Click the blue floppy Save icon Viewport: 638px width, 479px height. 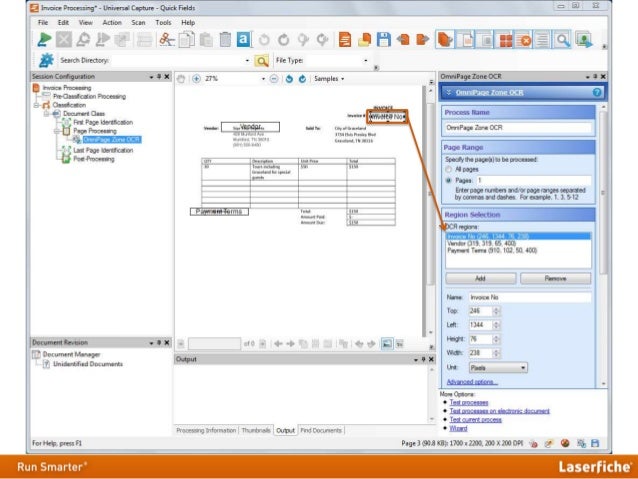(384, 40)
